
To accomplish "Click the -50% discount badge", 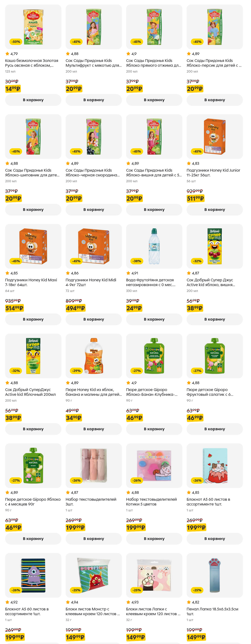I will click(16, 42).
